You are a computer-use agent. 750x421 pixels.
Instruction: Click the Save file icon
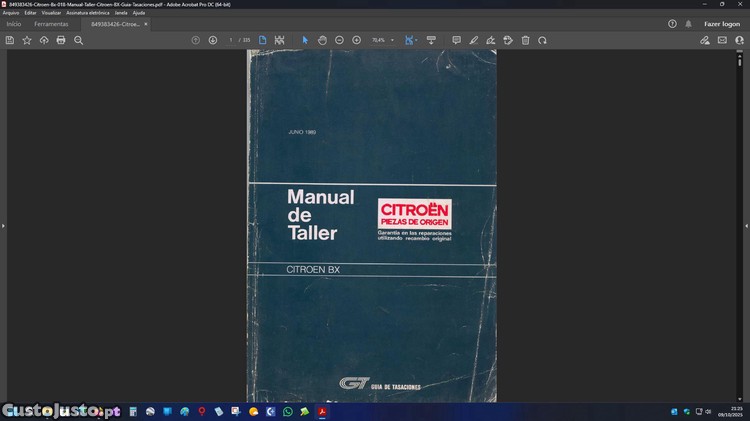coord(10,40)
